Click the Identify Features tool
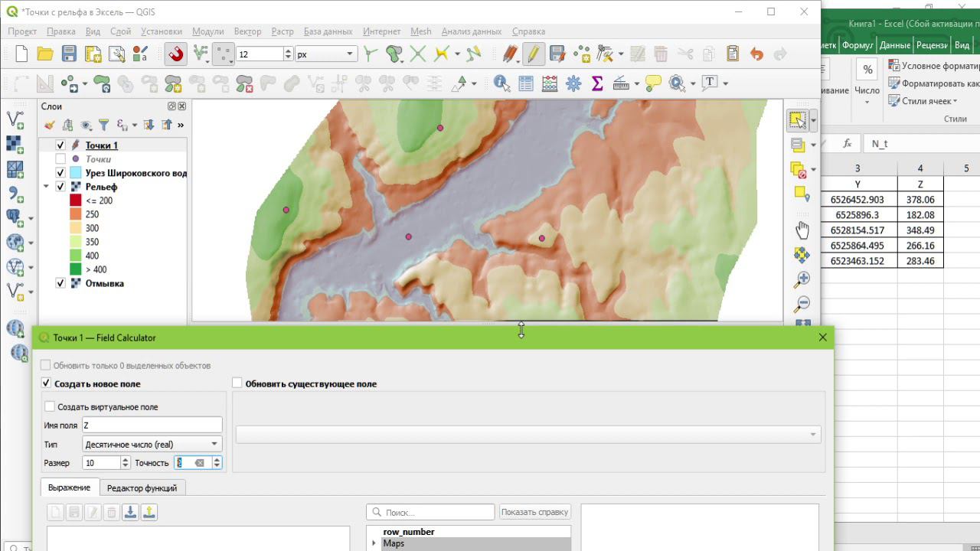Viewport: 980px width, 551px height. (501, 83)
